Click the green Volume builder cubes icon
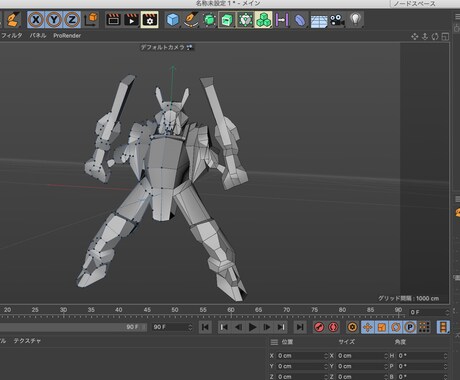 click(x=263, y=20)
